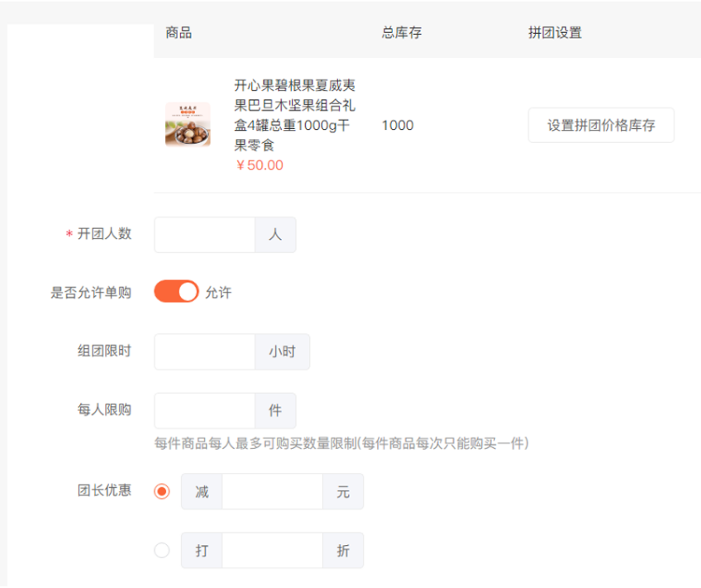Click the 总库存 column header

click(402, 32)
